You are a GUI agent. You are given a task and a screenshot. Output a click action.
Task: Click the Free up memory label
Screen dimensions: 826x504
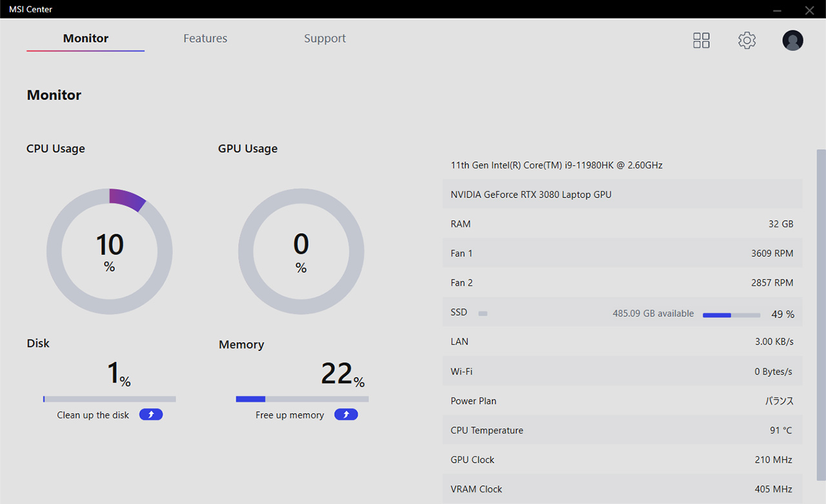(290, 415)
